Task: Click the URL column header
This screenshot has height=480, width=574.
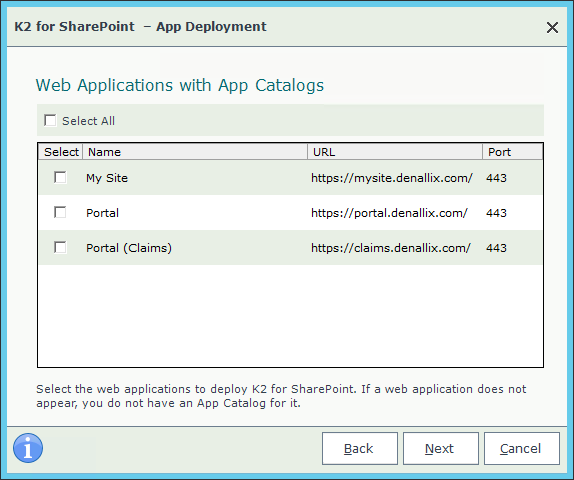Action: pos(395,152)
